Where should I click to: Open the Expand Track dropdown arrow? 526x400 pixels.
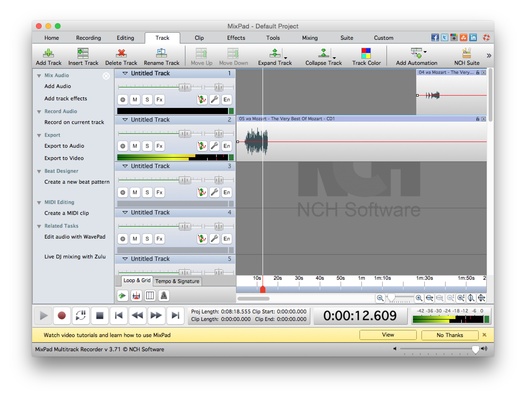[x=285, y=57]
